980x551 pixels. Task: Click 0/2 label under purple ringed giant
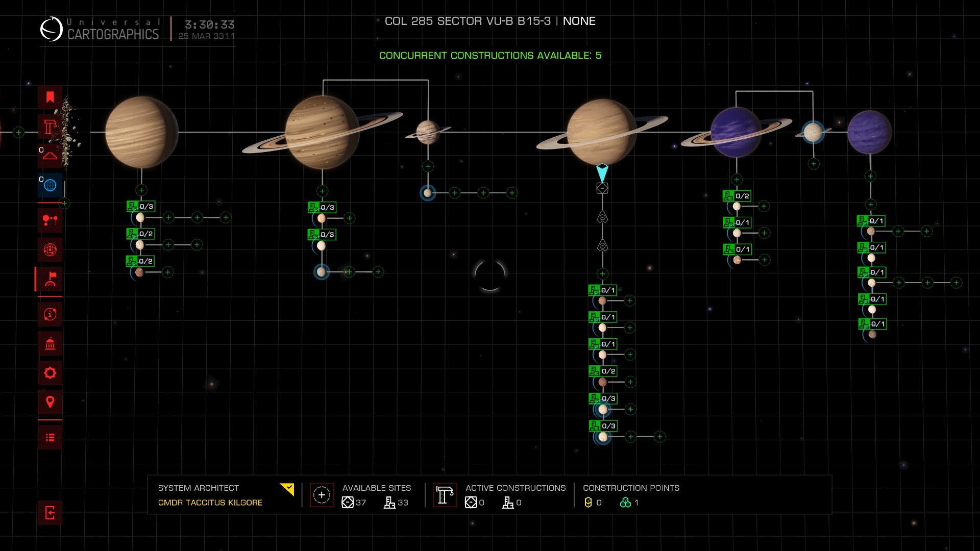click(737, 196)
